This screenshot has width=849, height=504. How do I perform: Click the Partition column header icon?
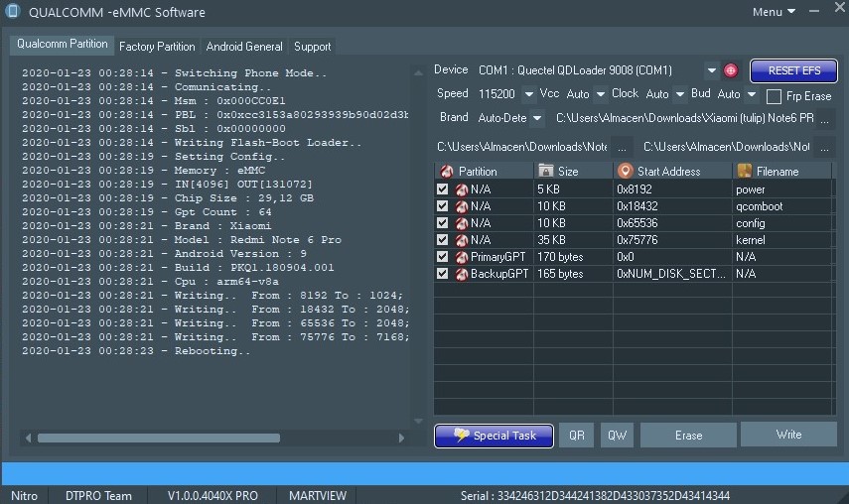click(x=447, y=172)
